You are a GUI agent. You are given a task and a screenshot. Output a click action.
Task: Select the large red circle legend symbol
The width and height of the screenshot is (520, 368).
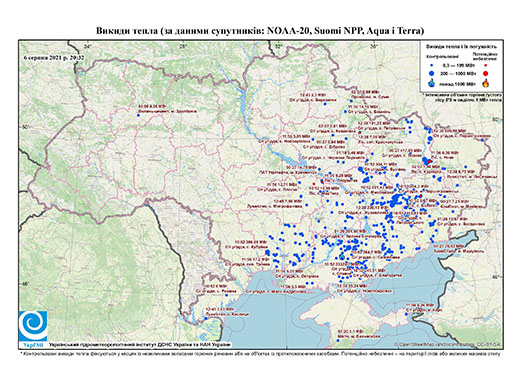[485, 73]
